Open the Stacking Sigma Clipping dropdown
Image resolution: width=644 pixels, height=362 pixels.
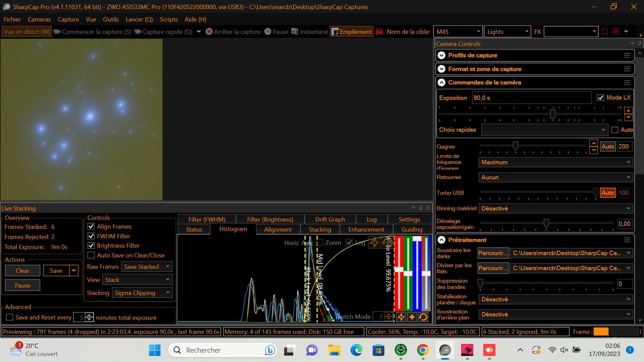pos(142,293)
